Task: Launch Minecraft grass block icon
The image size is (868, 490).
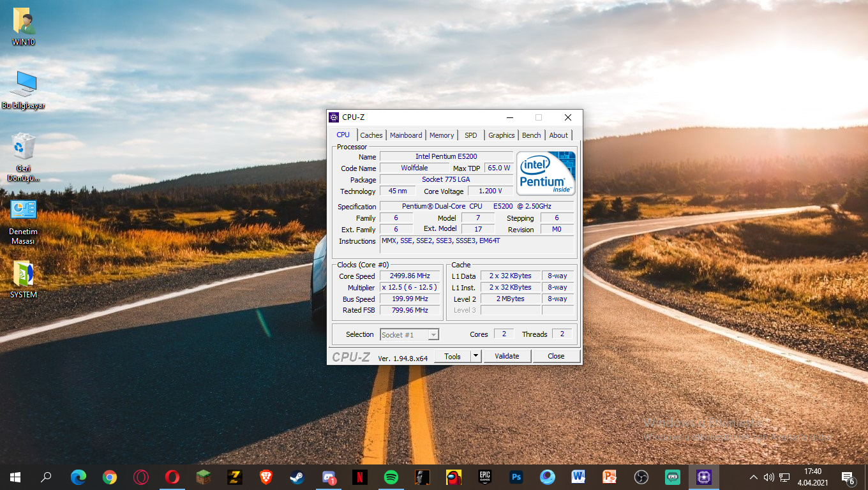Action: tap(204, 477)
